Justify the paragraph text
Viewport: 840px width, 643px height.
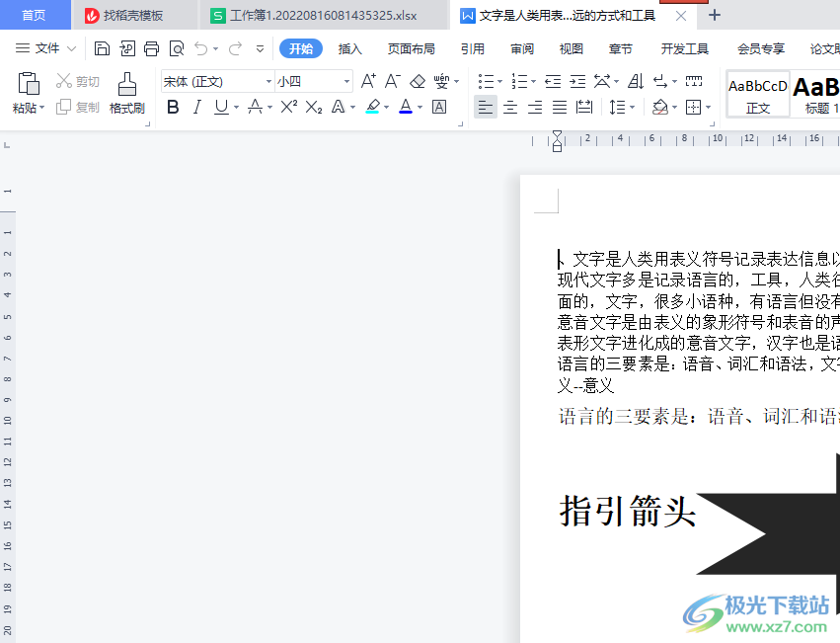[x=560, y=108]
